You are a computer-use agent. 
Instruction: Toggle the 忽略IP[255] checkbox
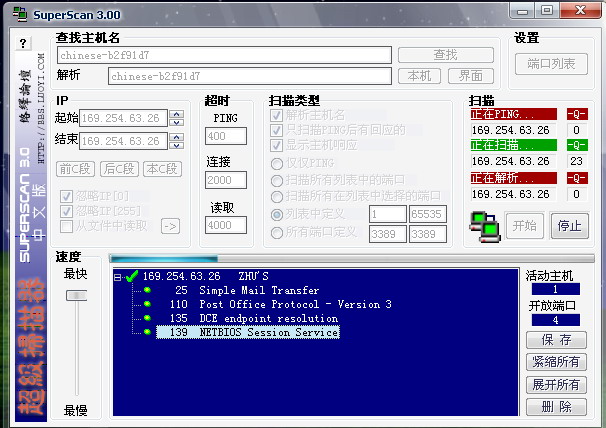66,211
